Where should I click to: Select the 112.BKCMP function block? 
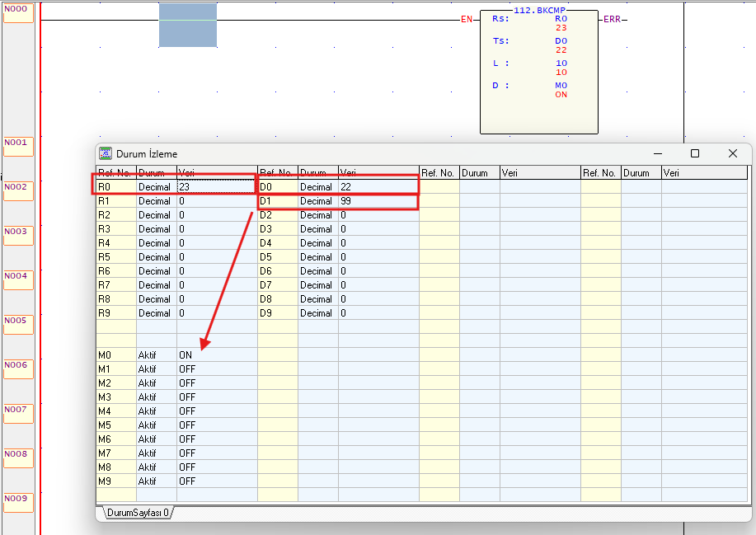click(540, 74)
